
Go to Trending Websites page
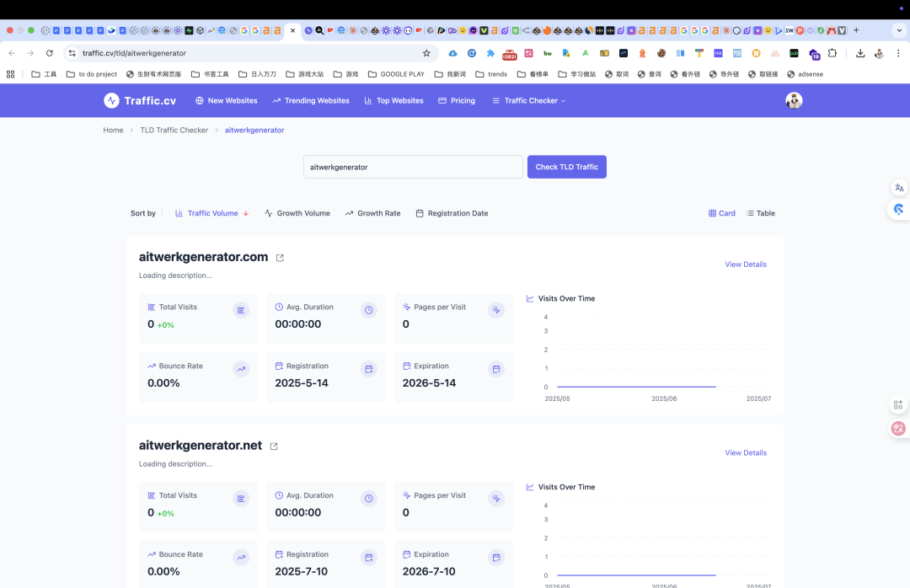(311, 100)
